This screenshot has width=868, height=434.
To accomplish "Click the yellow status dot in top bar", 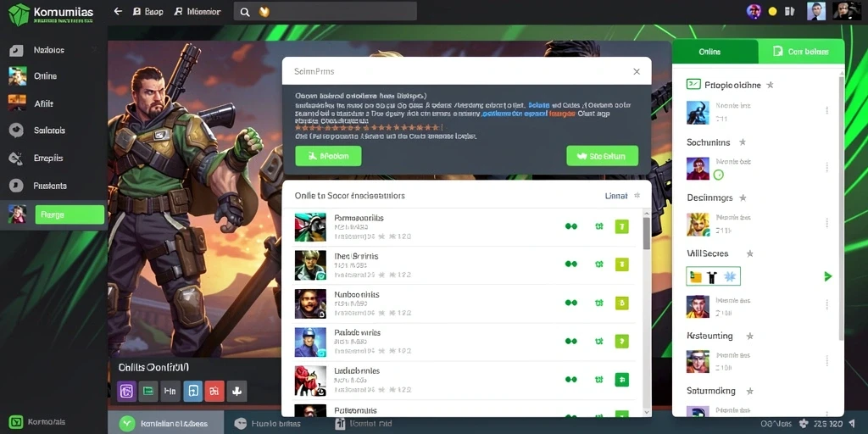I will 773,11.
